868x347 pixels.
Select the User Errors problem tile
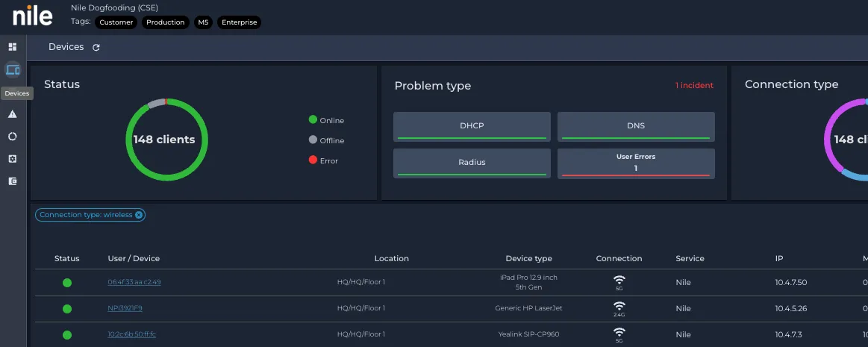click(635, 163)
